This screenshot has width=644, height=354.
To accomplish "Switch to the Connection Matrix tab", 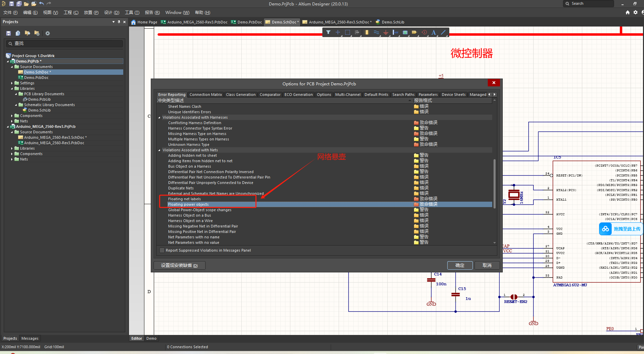I will tap(206, 95).
